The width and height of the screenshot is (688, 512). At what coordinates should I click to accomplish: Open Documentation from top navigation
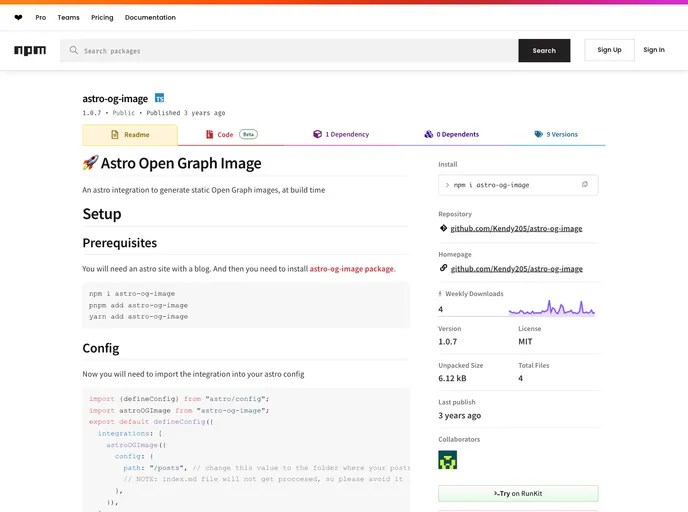click(150, 18)
